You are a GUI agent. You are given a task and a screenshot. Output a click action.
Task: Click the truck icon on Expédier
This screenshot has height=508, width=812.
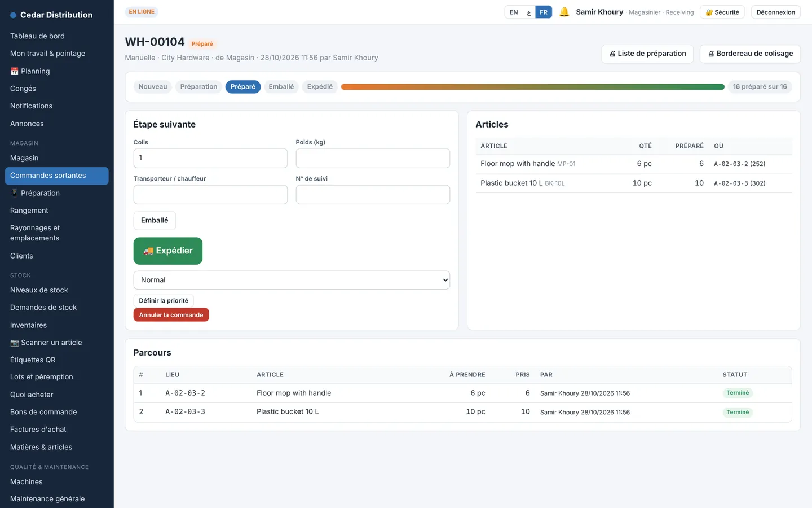[148, 251]
